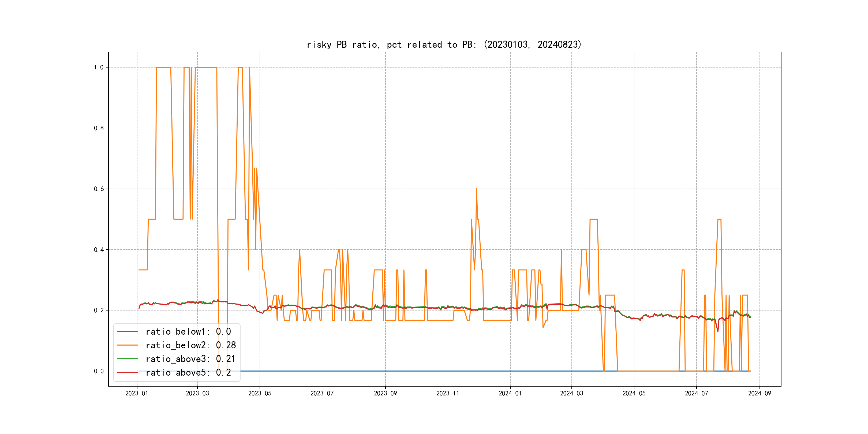Click the 2023-09 x-axis tick label

(385, 393)
